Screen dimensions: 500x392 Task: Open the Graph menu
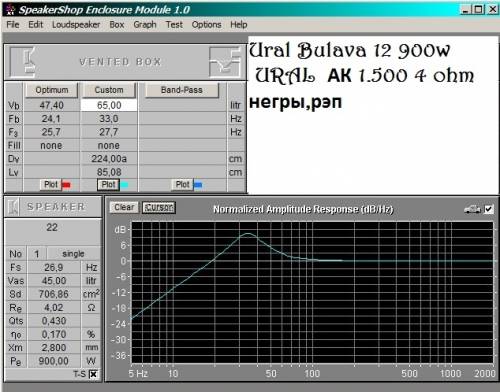145,25
